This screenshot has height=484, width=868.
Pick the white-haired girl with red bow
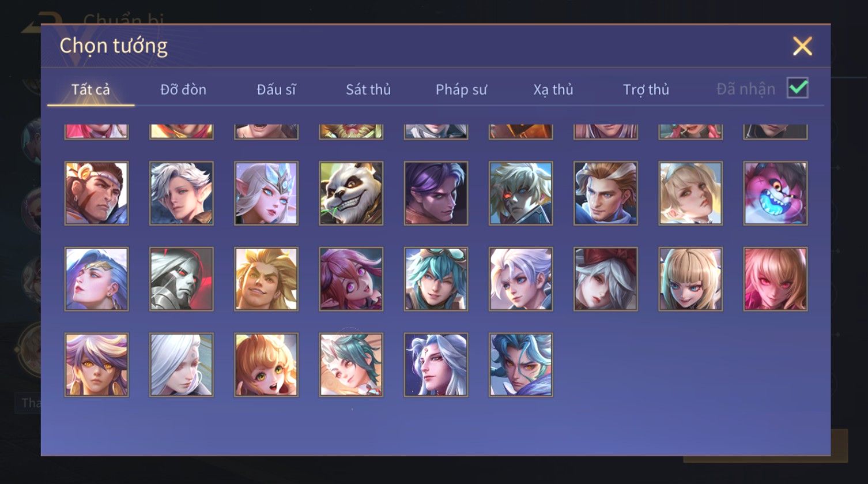[606, 279]
